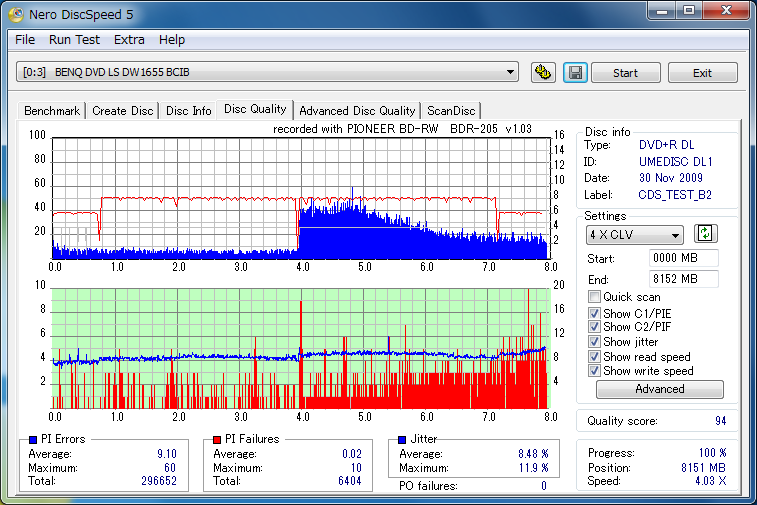Screen dimensions: 757x505
Task: Open the BENQ DVD drive selection dropdown
Action: click(268, 72)
